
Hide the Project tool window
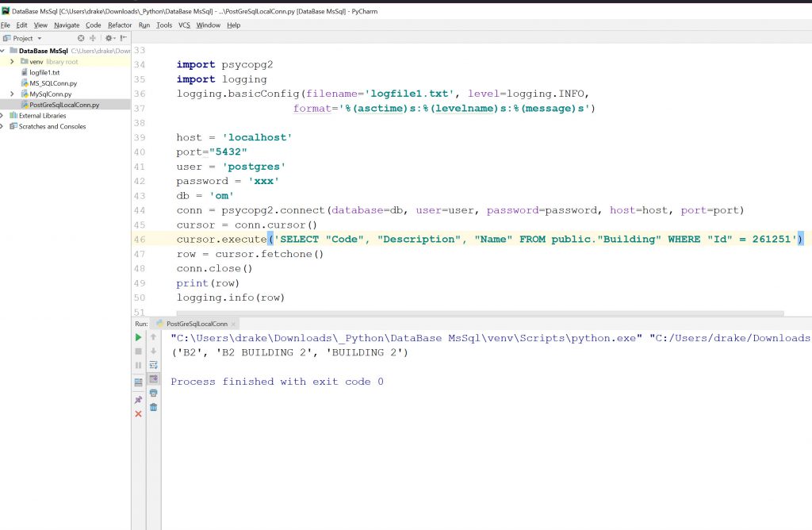[123, 38]
